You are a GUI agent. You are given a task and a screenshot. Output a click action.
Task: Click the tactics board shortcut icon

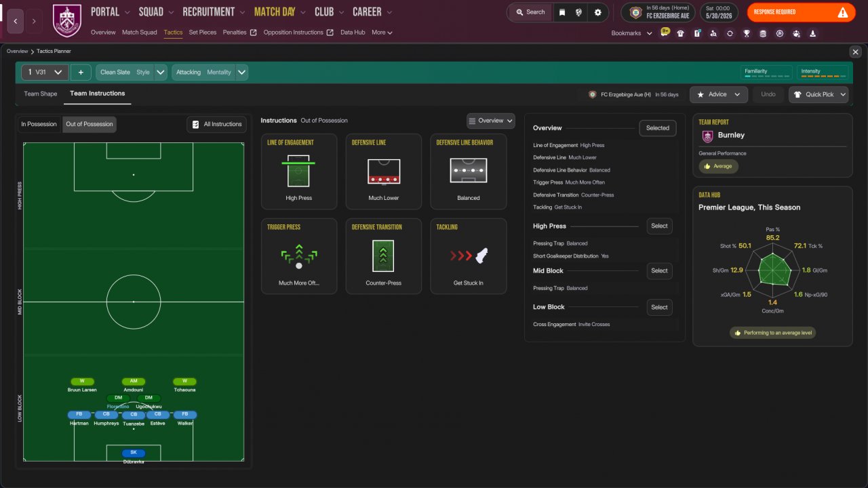click(697, 33)
